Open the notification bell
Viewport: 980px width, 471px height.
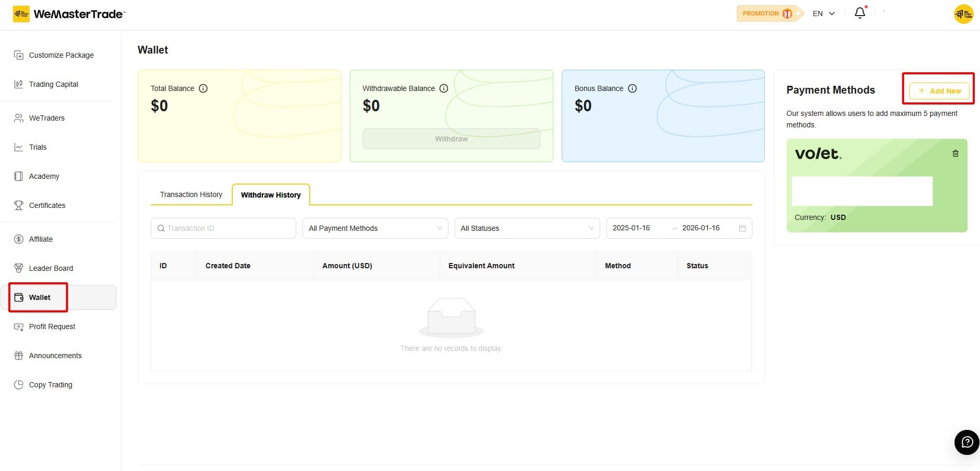[x=859, y=12]
